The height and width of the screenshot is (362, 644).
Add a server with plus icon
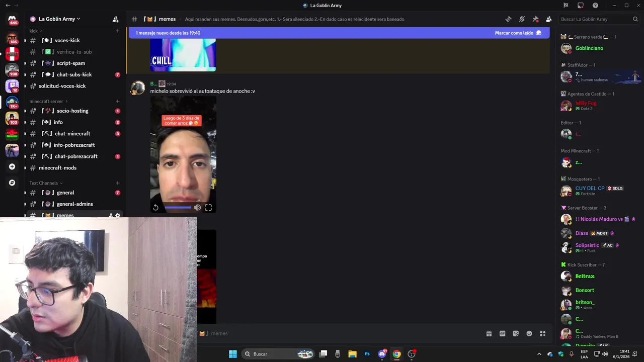12,166
